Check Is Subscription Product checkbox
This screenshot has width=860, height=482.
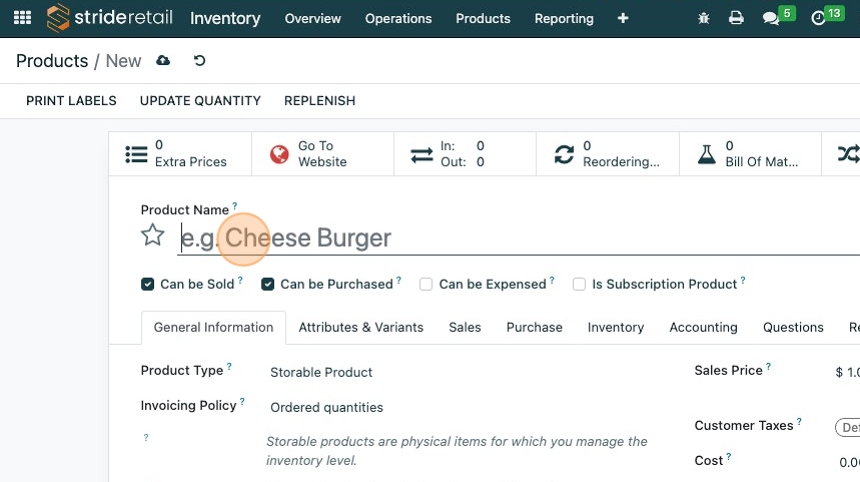579,284
